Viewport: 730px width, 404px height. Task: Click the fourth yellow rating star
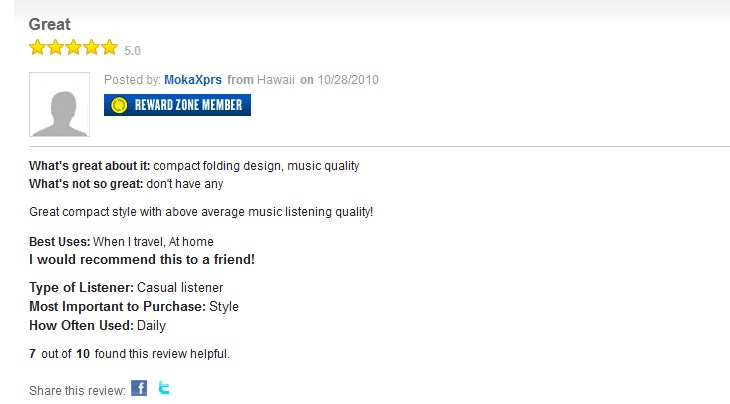point(91,47)
